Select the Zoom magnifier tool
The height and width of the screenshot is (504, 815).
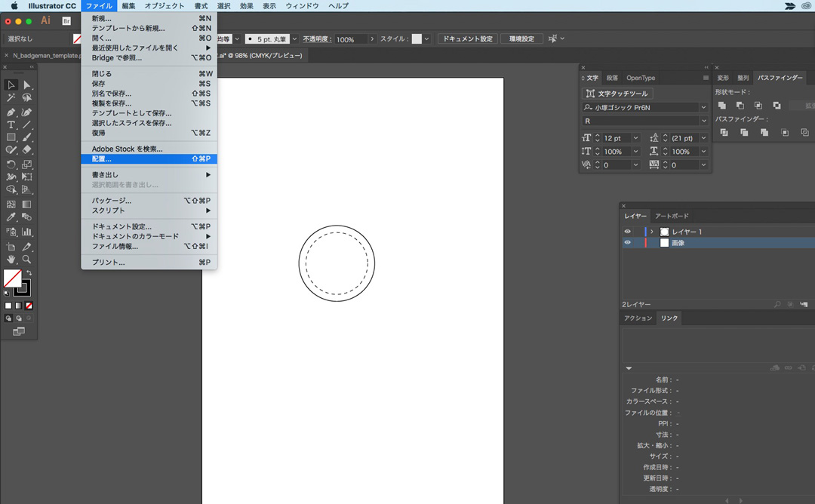point(26,260)
